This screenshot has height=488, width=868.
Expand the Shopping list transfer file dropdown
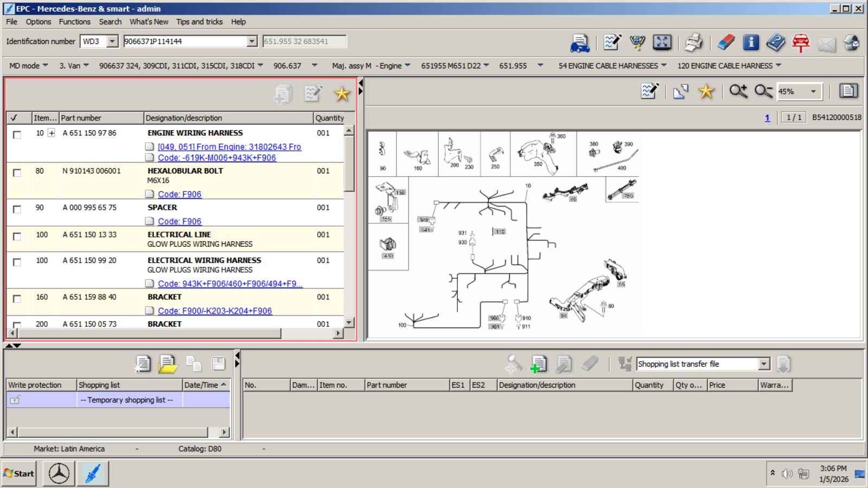click(764, 364)
